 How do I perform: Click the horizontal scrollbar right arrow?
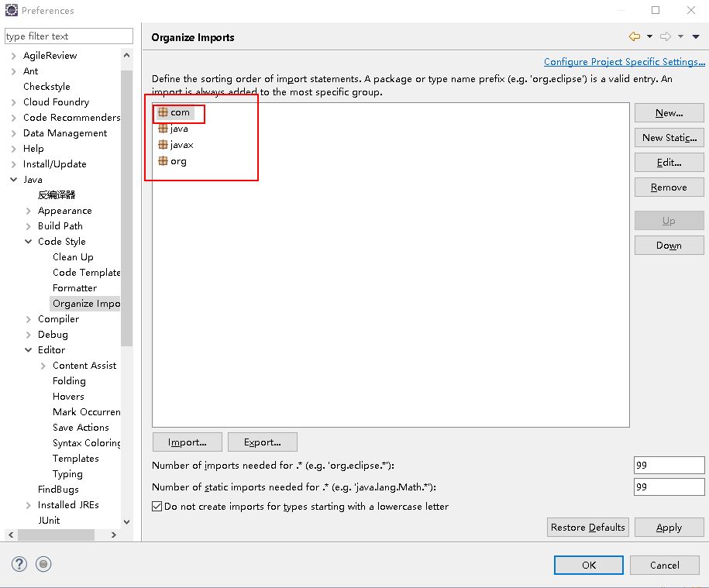[x=114, y=535]
